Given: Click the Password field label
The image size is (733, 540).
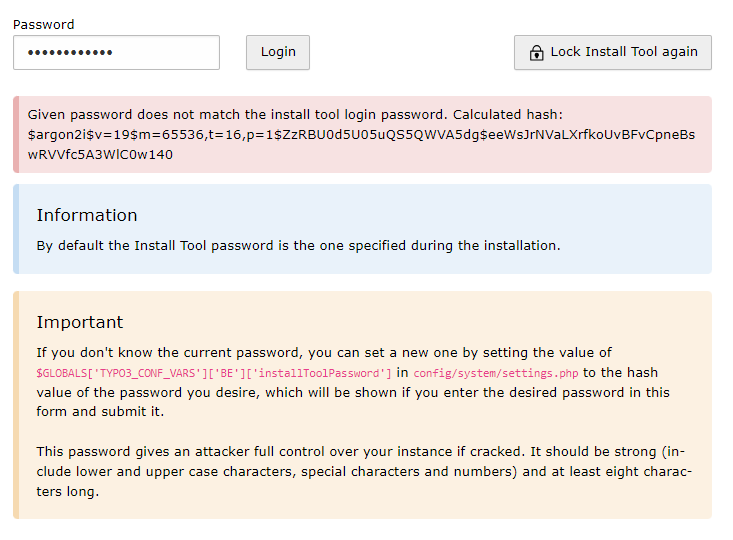Looking at the screenshot, I should (x=43, y=24).
